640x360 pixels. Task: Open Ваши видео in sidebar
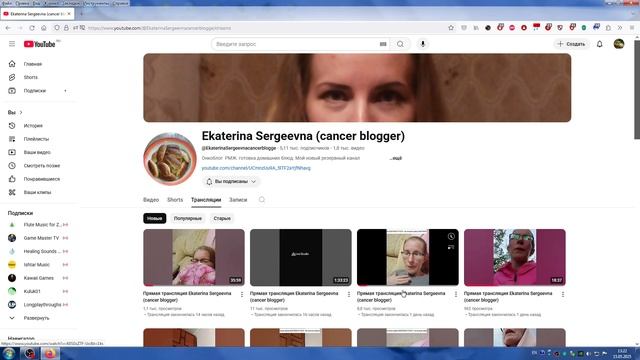(x=38, y=152)
